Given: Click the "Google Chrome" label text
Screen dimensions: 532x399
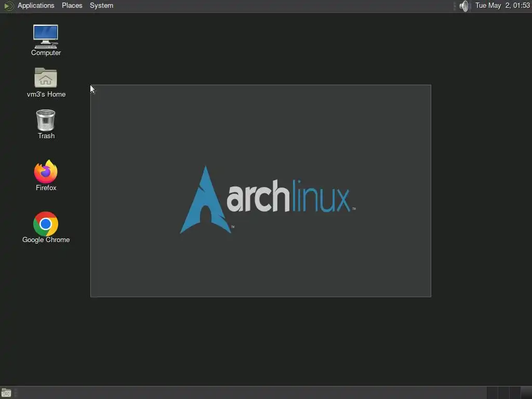Looking at the screenshot, I should (46, 240).
